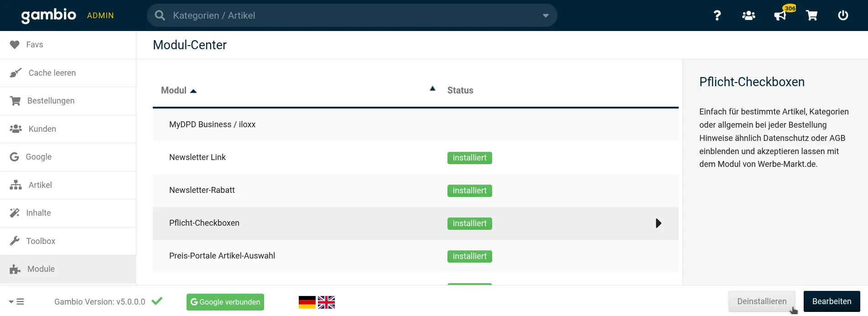Expand search category dropdown arrow

point(546,16)
